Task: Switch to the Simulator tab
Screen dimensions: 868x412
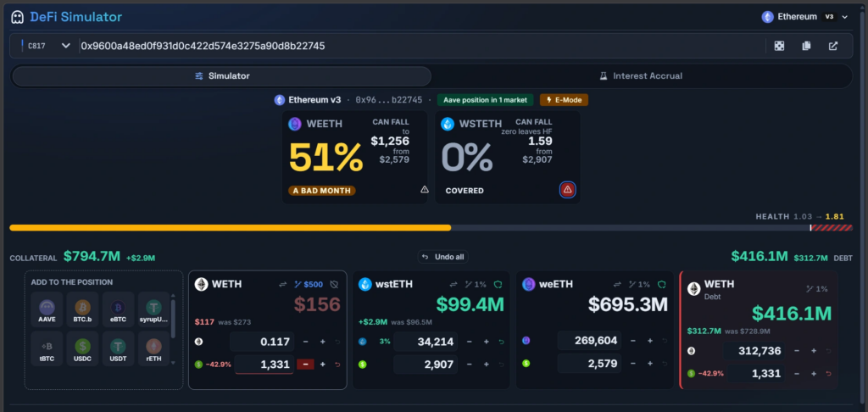Action: (221, 75)
